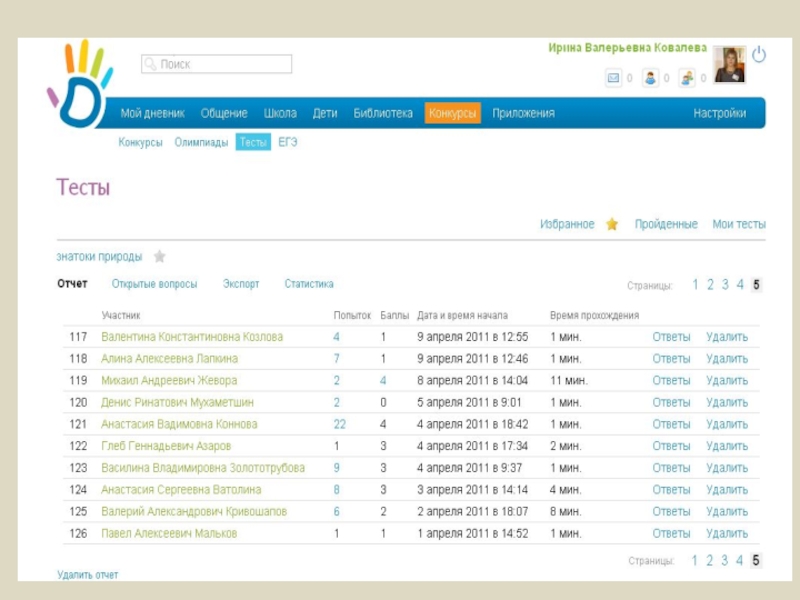The image size is (800, 600).
Task: Open the Статистика tab
Action: point(309,284)
